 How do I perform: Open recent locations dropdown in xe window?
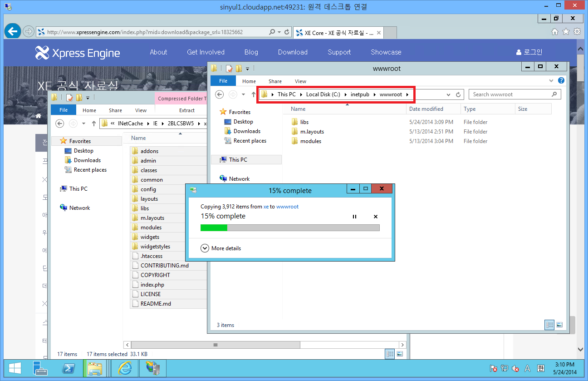[84, 124]
